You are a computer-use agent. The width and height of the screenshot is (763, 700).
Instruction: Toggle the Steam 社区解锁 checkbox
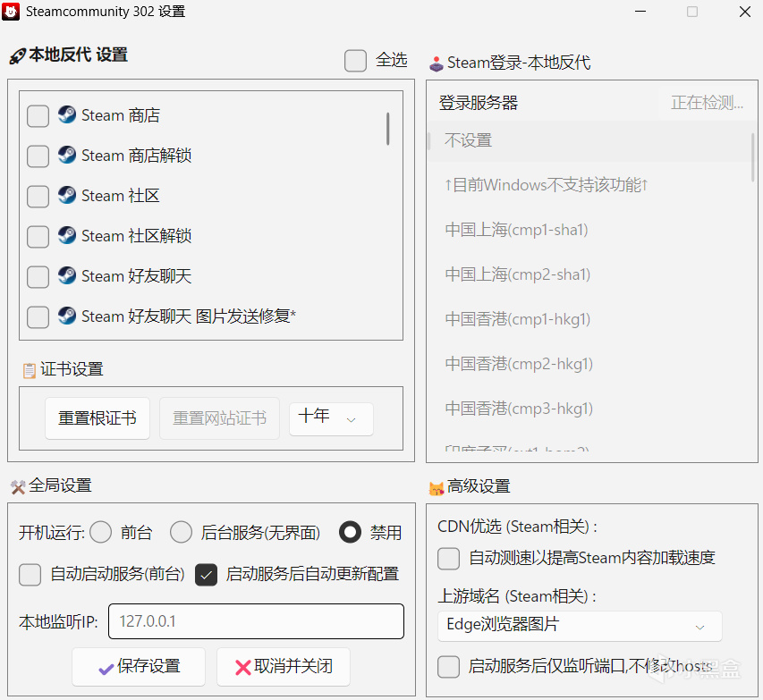[38, 236]
